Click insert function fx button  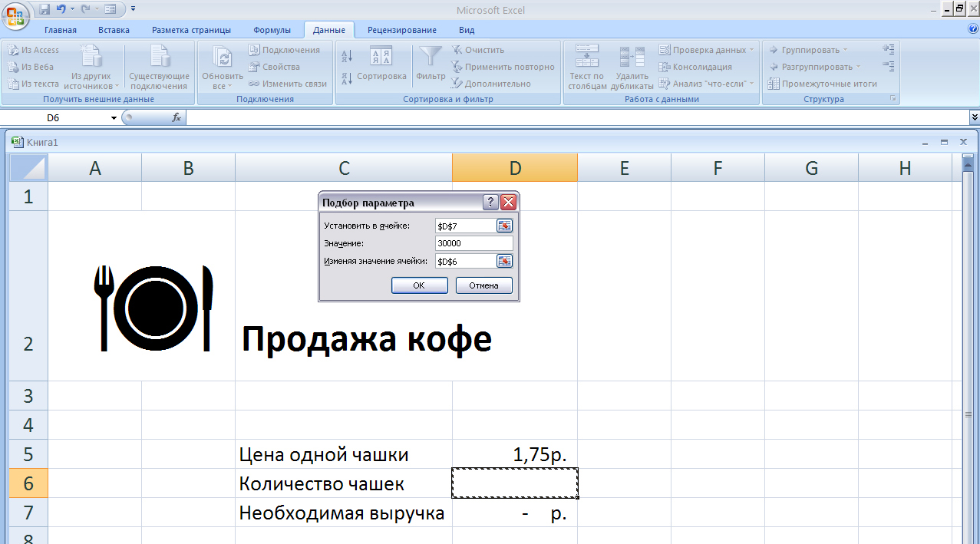(x=177, y=117)
